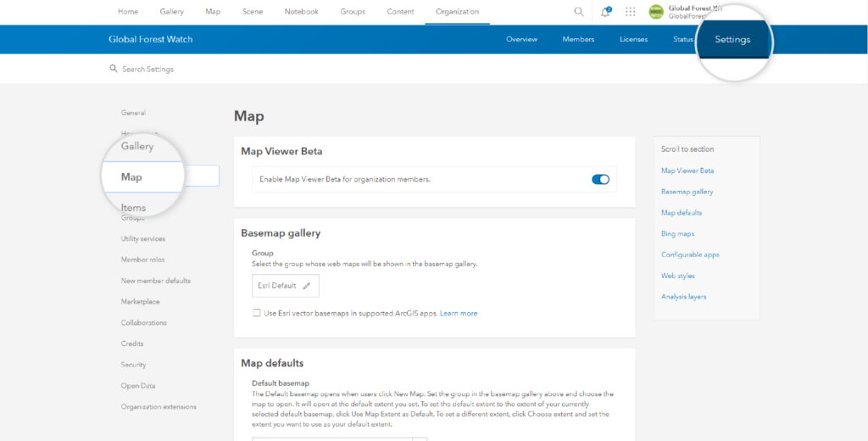Select Gallery in settings sidebar
Viewport: 868px width, 441px height.
tap(137, 146)
